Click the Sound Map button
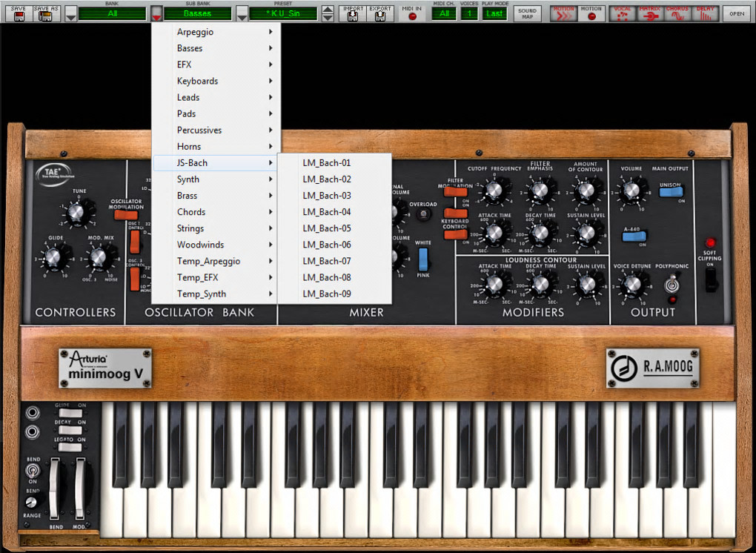 pyautogui.click(x=528, y=13)
